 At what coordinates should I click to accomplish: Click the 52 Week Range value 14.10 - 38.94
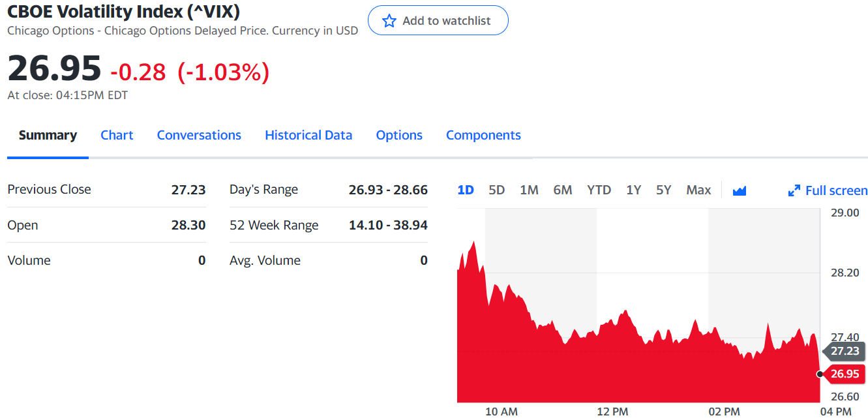388,225
